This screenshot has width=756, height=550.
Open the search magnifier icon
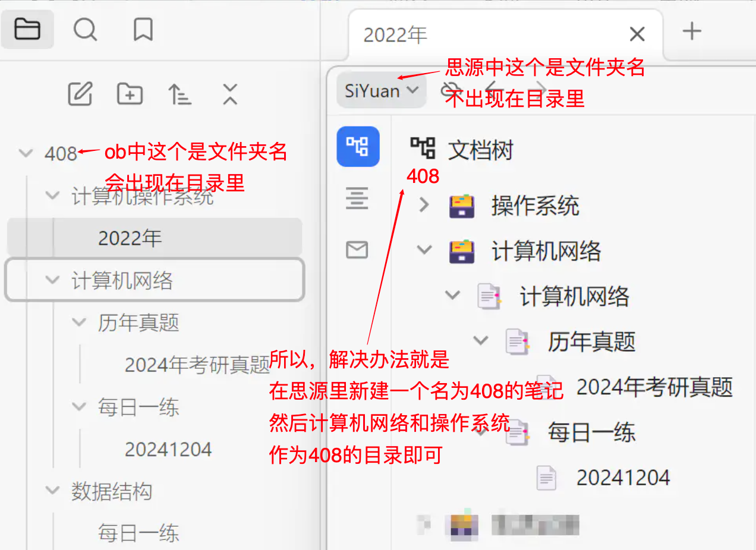pyautogui.click(x=85, y=29)
